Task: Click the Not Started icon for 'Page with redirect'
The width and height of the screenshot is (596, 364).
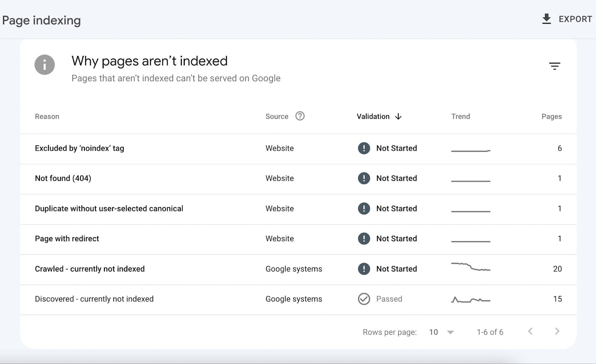Action: click(364, 238)
